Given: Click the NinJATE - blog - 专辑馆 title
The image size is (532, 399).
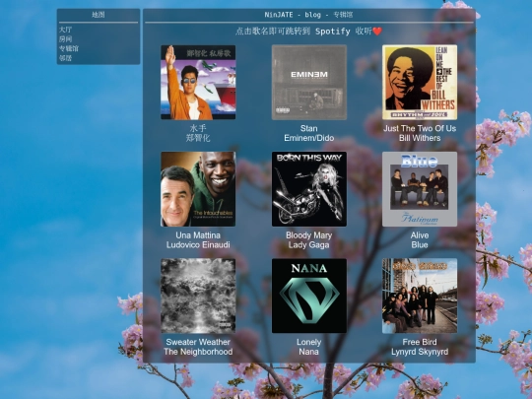Looking at the screenshot, I should (308, 15).
